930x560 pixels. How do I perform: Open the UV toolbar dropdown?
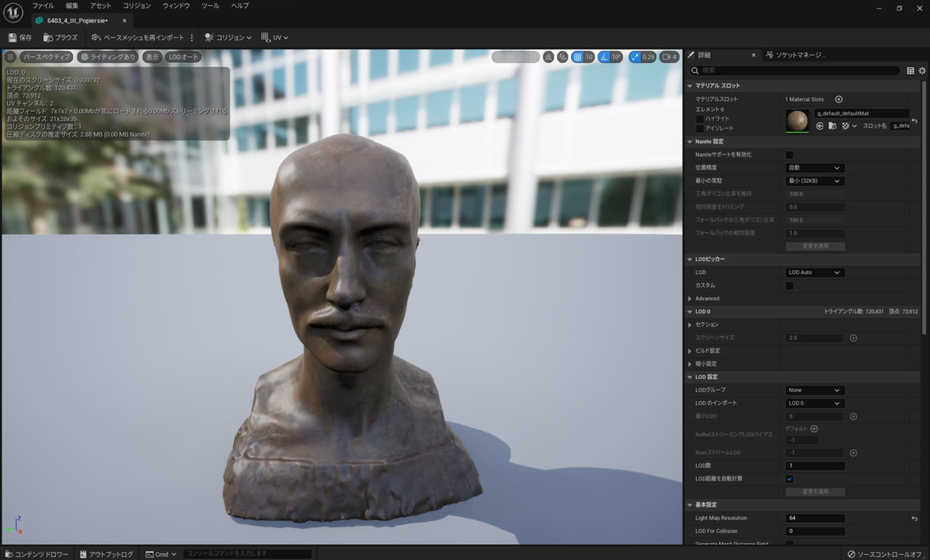[275, 37]
